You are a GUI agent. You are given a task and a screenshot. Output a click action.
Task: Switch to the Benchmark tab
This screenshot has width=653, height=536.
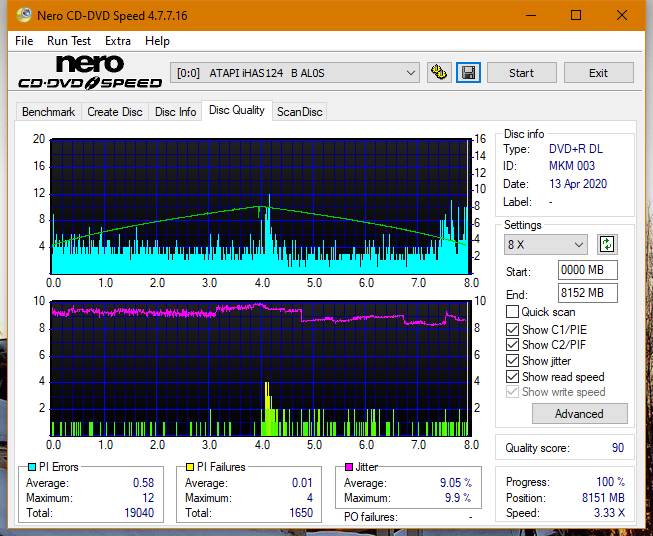click(49, 112)
